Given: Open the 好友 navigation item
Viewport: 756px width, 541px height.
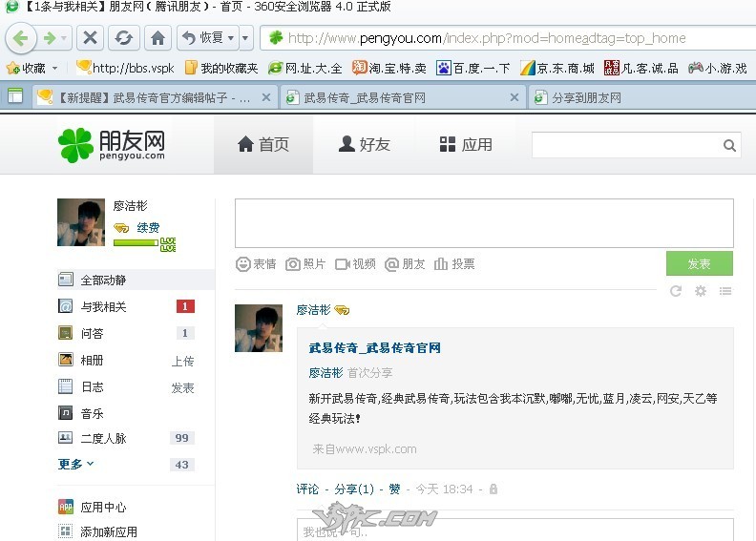Looking at the screenshot, I should click(x=364, y=144).
